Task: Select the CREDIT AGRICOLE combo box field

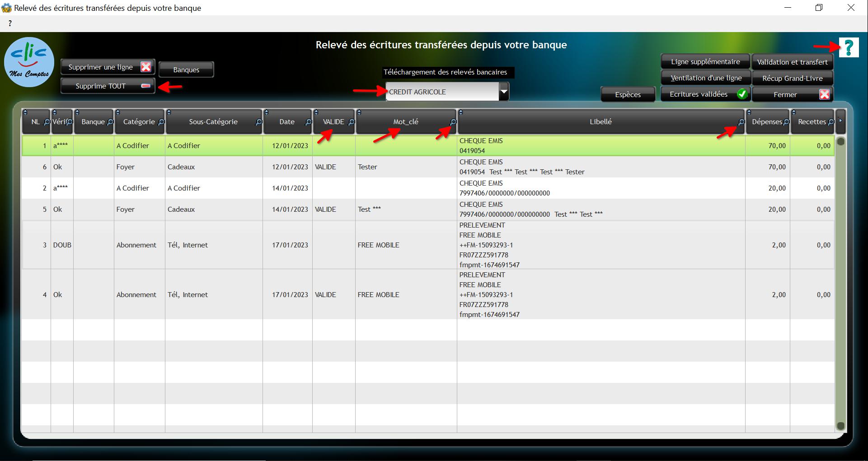Action: 442,92
